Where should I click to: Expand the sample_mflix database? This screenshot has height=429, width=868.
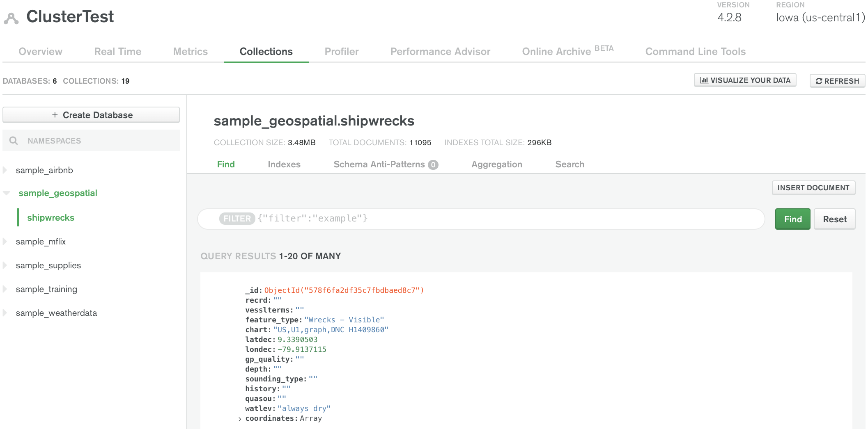(x=5, y=242)
